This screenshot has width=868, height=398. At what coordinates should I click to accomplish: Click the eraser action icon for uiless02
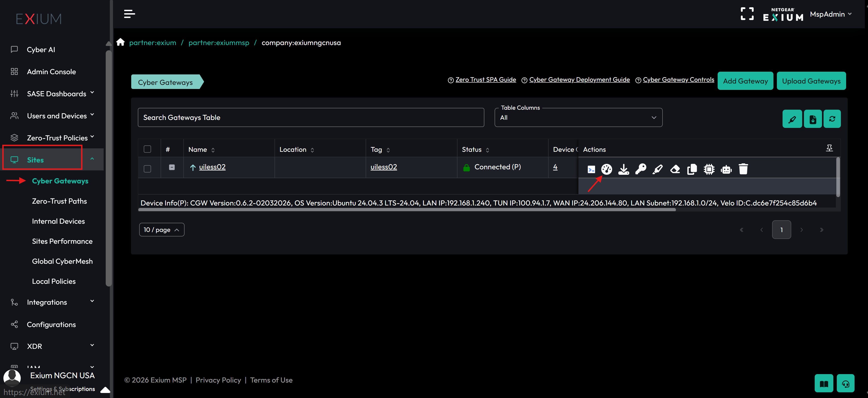click(675, 169)
